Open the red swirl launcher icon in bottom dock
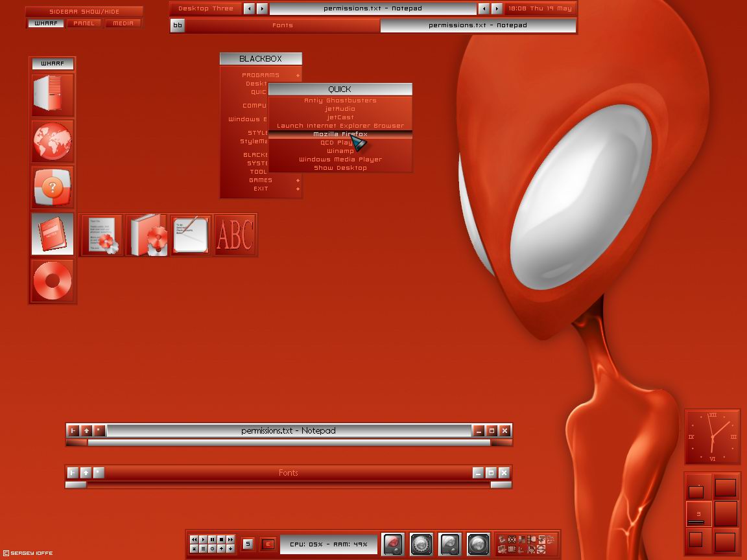Screen dimensions: 747x560 (x=392, y=543)
